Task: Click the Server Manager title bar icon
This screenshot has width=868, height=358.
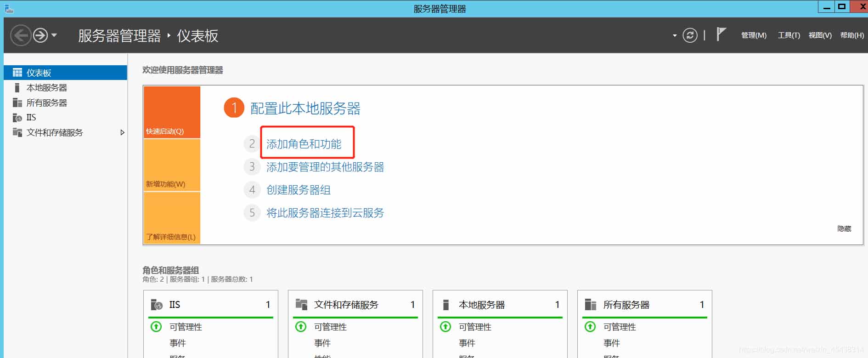Action: coord(9,8)
